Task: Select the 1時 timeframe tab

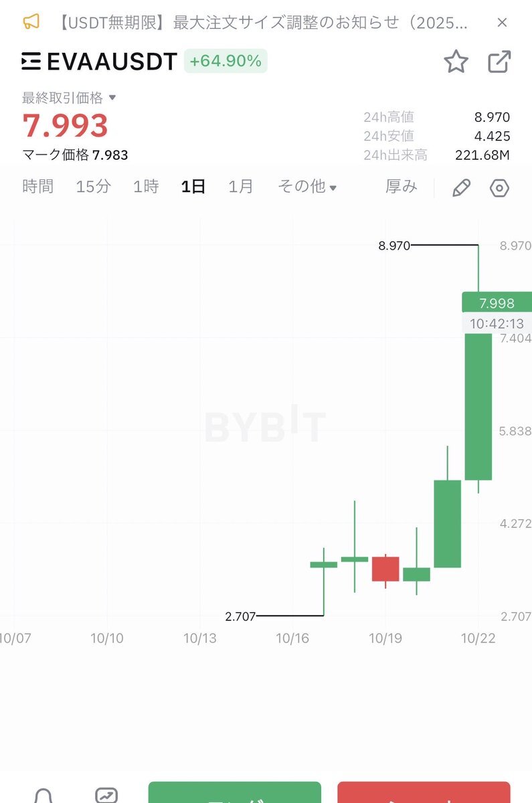Action: point(146,187)
